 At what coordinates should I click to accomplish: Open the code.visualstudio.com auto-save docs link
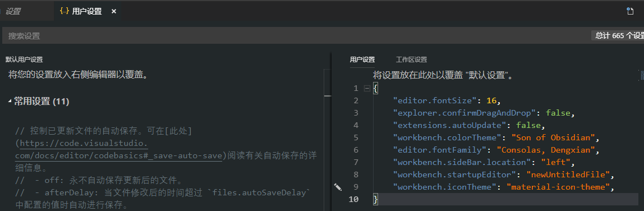coord(119,150)
